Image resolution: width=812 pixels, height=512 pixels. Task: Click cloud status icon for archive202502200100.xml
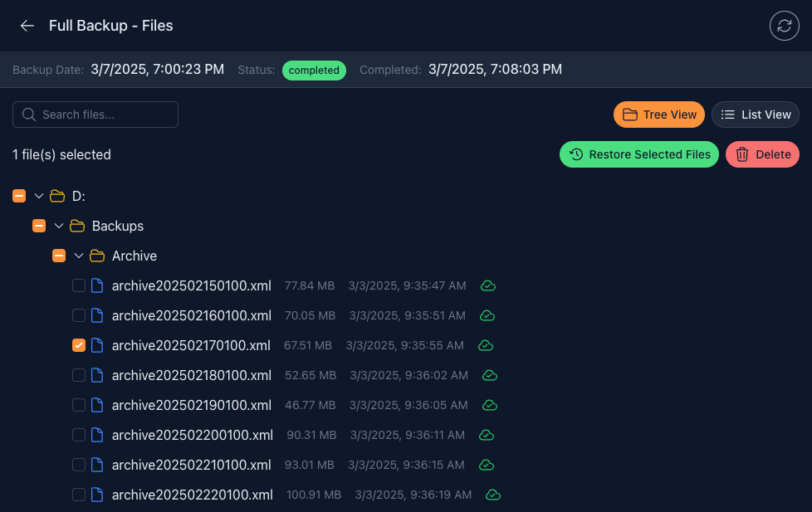(487, 435)
